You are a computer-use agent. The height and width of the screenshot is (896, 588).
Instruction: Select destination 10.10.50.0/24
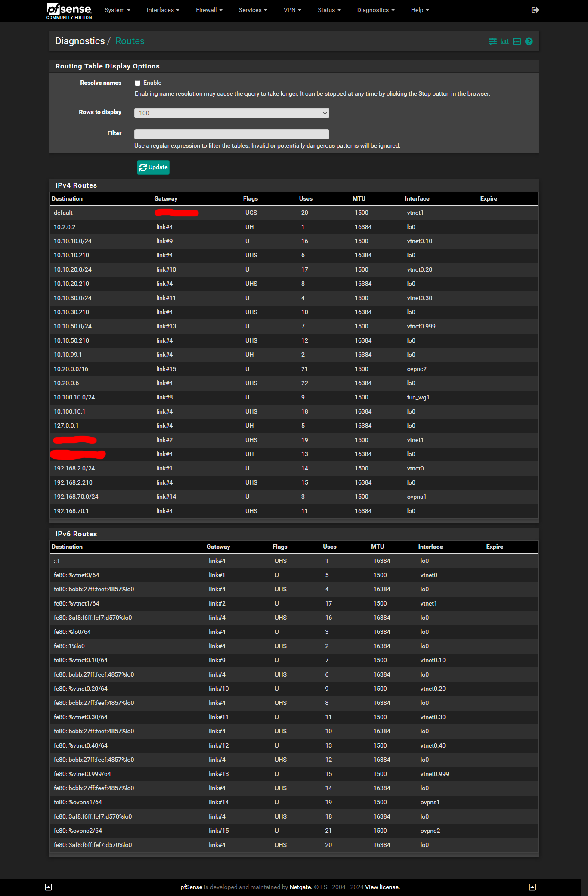pyautogui.click(x=73, y=326)
